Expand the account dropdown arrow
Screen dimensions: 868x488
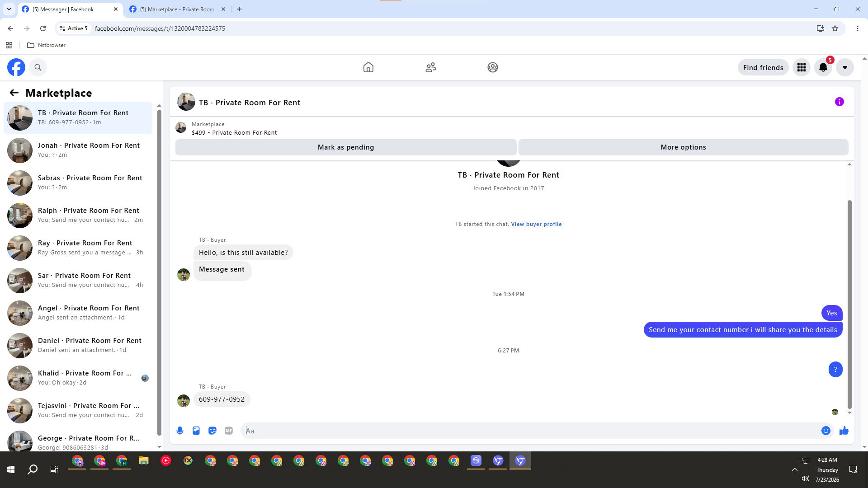pos(845,67)
